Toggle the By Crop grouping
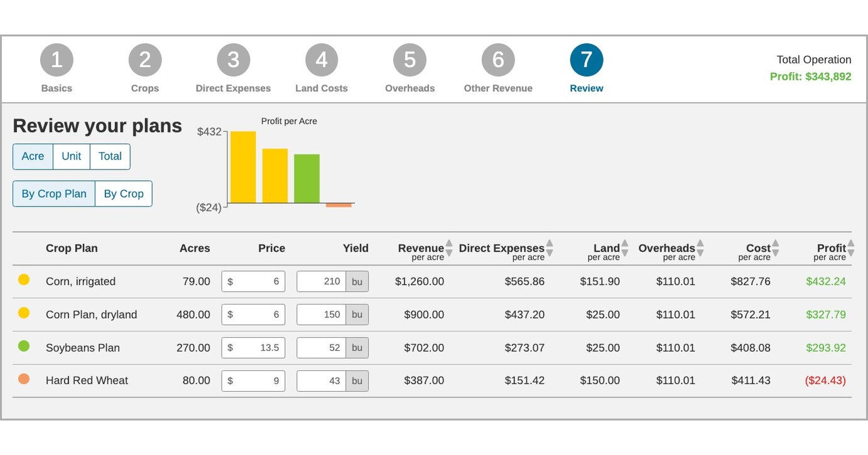 point(123,193)
